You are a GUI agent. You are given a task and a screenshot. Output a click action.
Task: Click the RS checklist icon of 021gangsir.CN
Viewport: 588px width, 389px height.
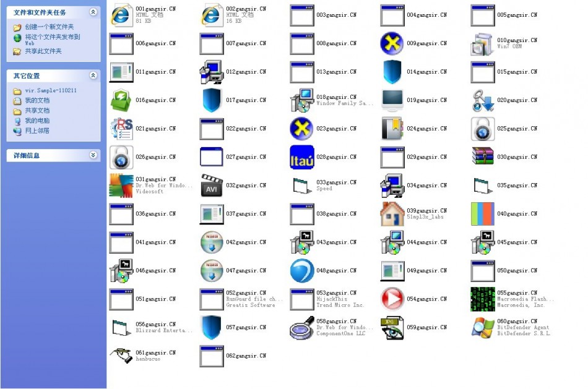[x=121, y=129]
